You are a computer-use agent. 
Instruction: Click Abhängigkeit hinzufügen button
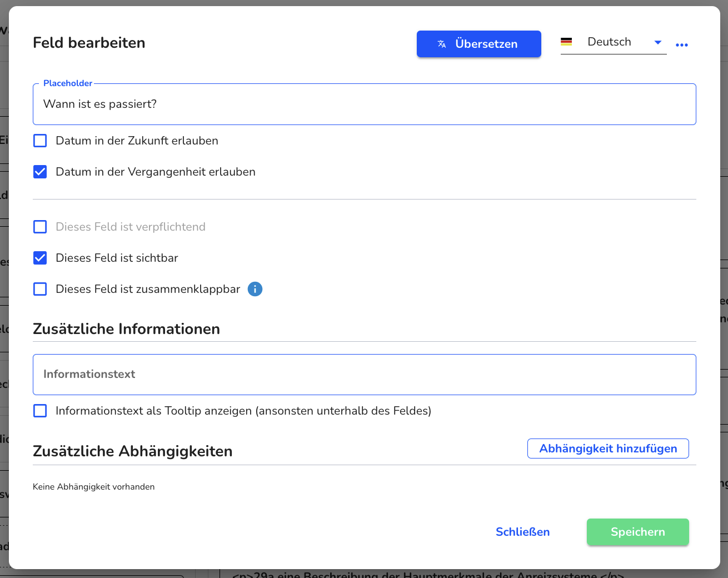tap(608, 449)
